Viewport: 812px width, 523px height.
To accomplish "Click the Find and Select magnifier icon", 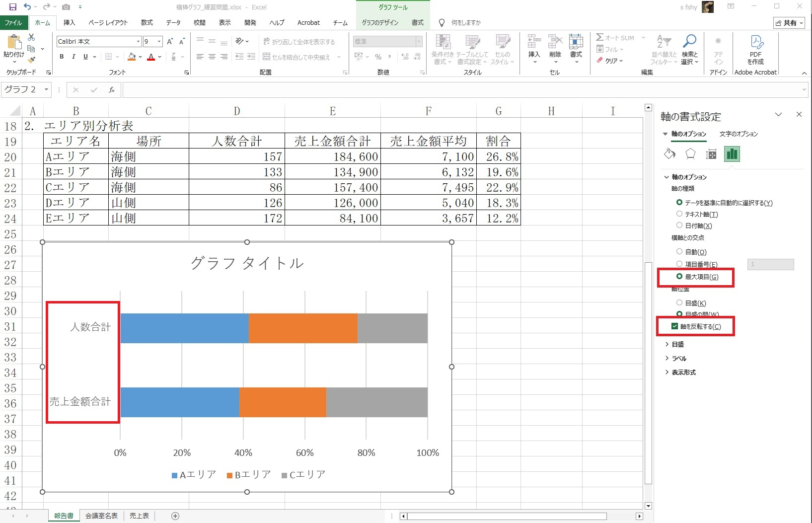I will (x=689, y=42).
